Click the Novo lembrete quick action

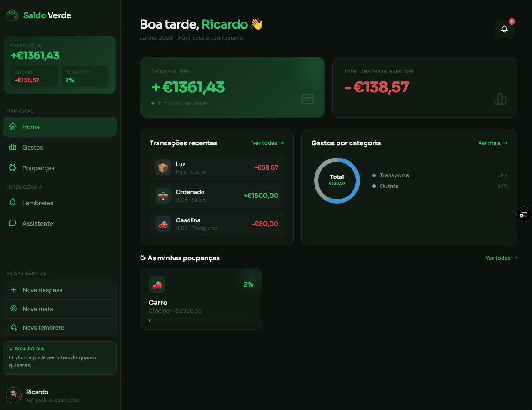click(x=60, y=327)
